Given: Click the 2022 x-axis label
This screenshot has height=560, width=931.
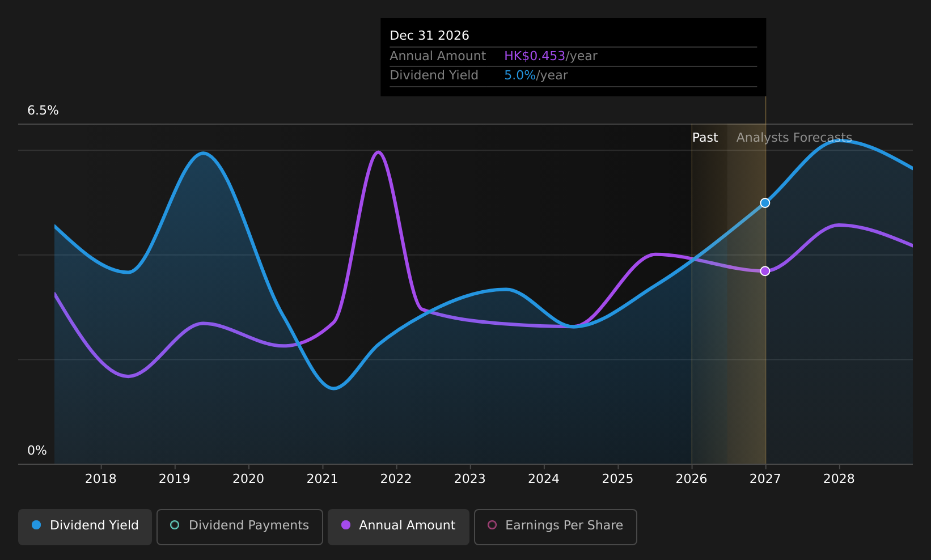Looking at the screenshot, I should tap(396, 479).
